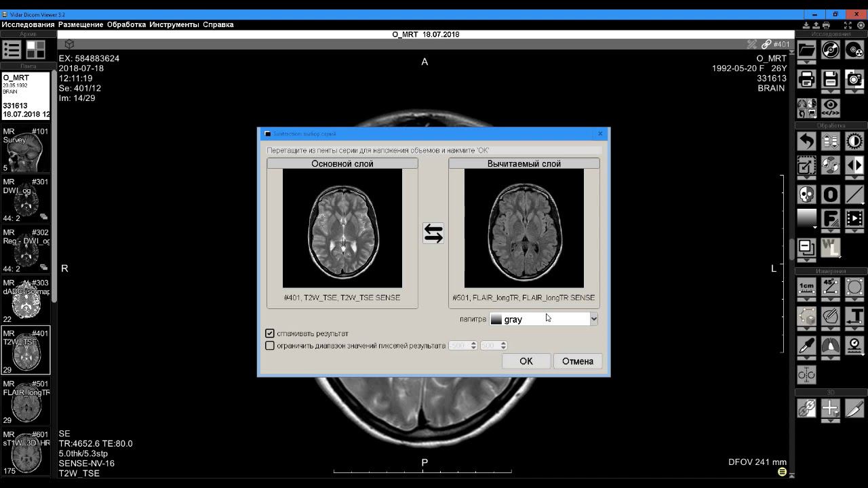Click the horizontal flip arrows icon
This screenshot has height=488, width=868.
[x=854, y=165]
